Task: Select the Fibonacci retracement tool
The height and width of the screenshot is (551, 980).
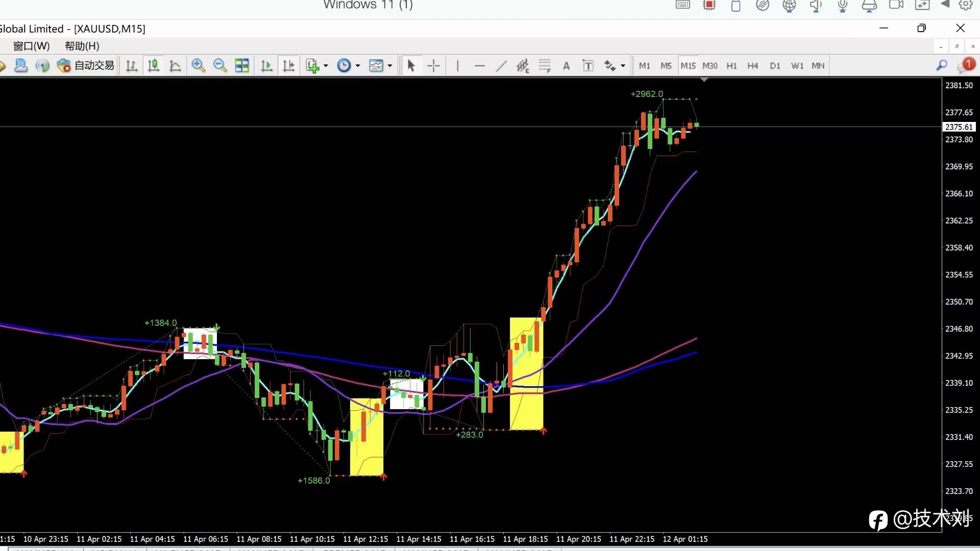Action: (545, 65)
